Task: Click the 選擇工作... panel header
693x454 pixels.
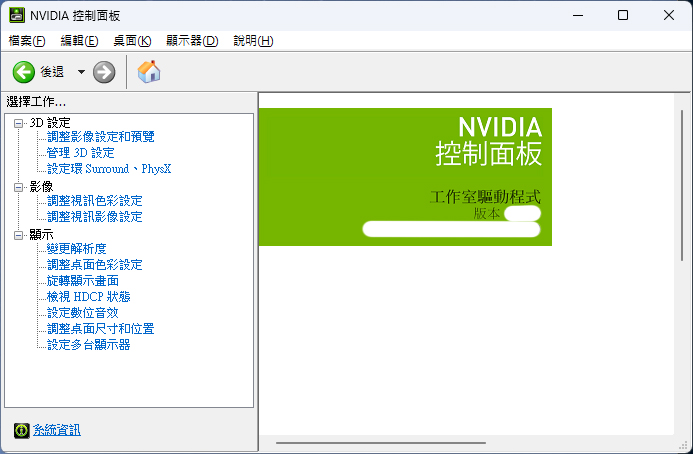Action: point(36,102)
